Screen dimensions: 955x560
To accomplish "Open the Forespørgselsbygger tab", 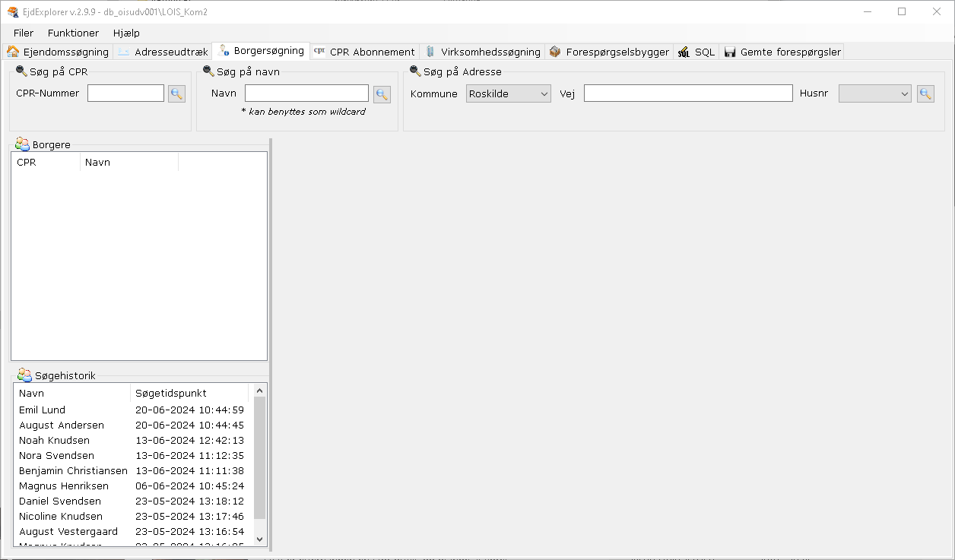I will [609, 52].
